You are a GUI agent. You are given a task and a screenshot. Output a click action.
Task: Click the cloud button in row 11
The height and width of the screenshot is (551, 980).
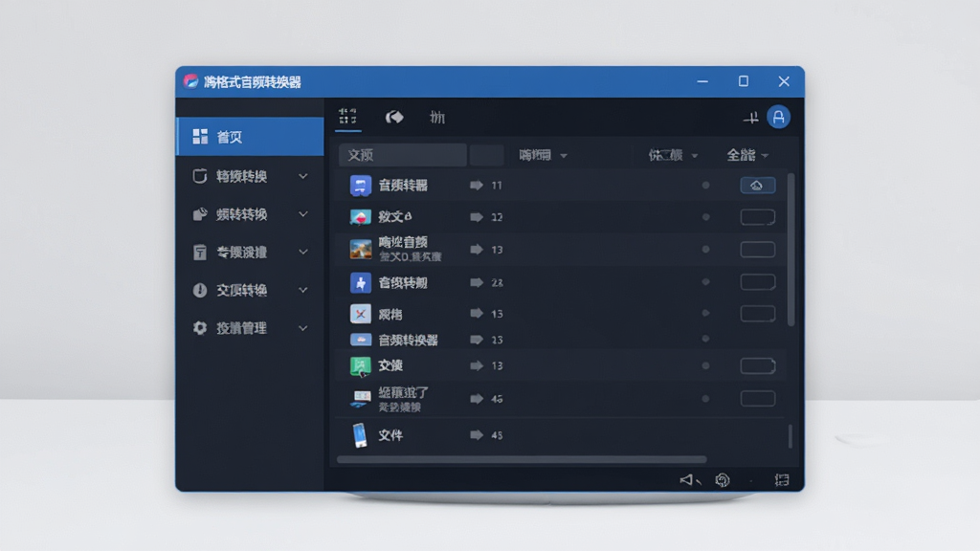click(758, 186)
